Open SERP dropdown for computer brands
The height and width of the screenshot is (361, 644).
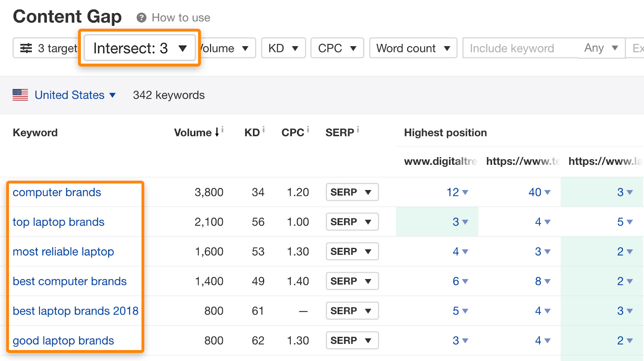pyautogui.click(x=352, y=192)
